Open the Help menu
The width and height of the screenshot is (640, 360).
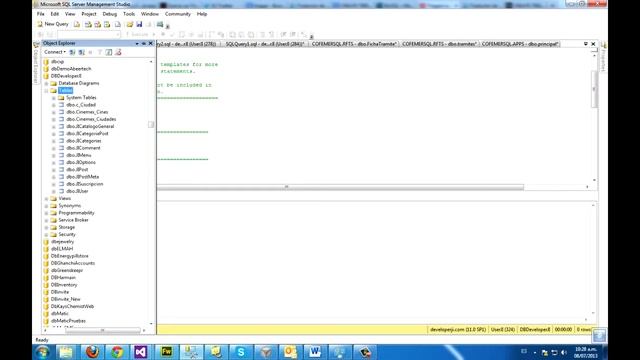tap(202, 14)
